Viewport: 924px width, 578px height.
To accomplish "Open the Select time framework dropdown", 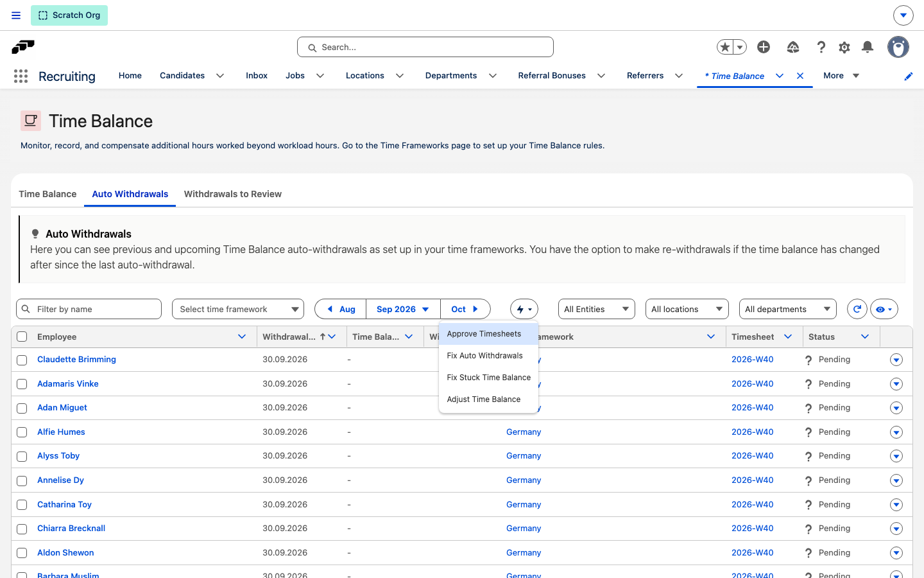I will tap(238, 309).
